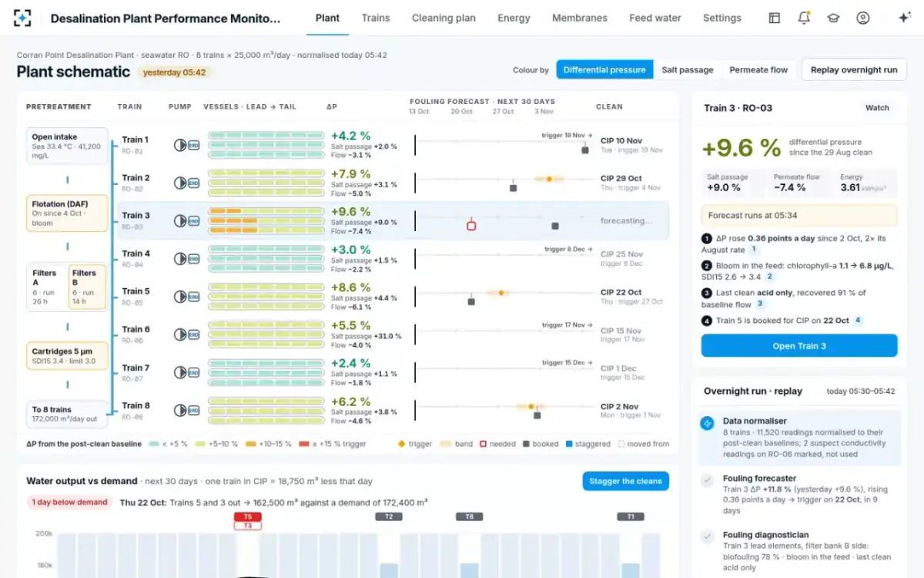Viewport: 924px width, 578px height.
Task: Open the Membranes tab
Action: coord(580,18)
